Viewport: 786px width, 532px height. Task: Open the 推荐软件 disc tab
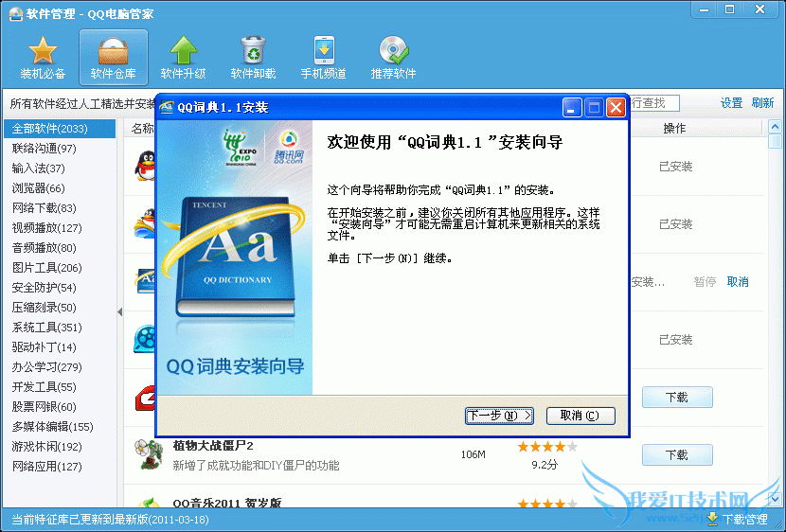click(394, 57)
